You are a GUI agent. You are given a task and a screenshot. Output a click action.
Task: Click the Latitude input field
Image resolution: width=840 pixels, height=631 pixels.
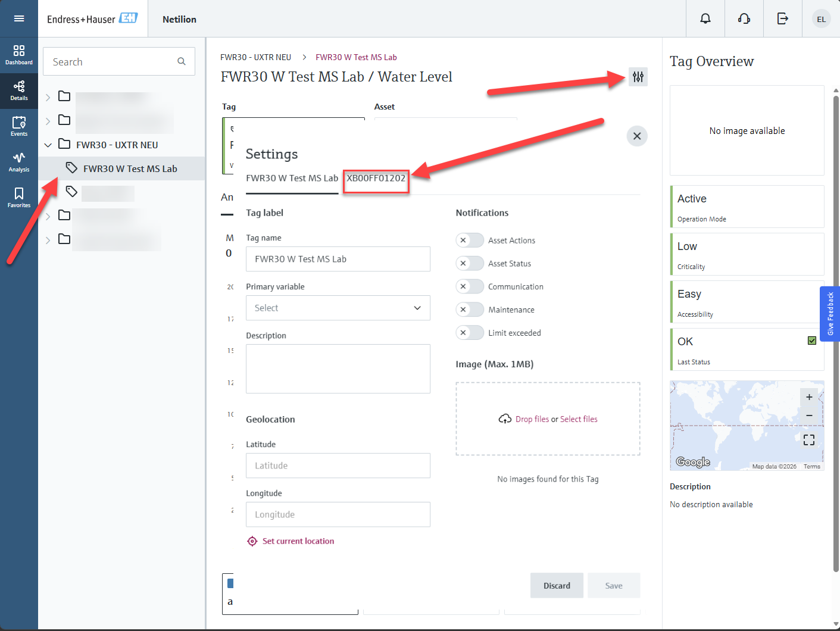(x=338, y=466)
